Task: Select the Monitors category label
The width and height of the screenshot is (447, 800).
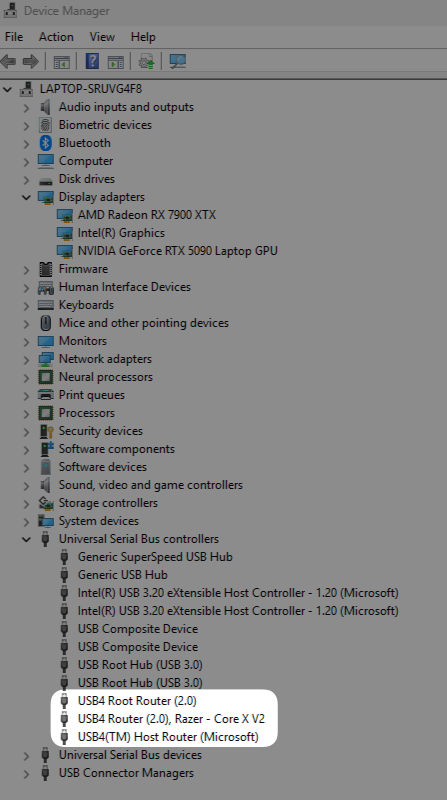Action: pyautogui.click(x=83, y=341)
